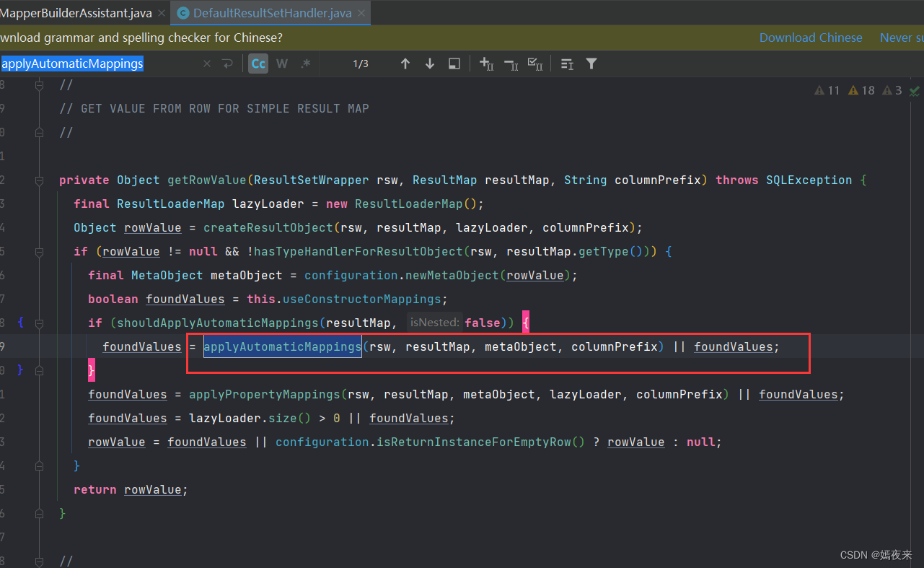924x568 pixels.
Task: Close the DefaultResultSetHandler.java tab
Action: point(361,13)
